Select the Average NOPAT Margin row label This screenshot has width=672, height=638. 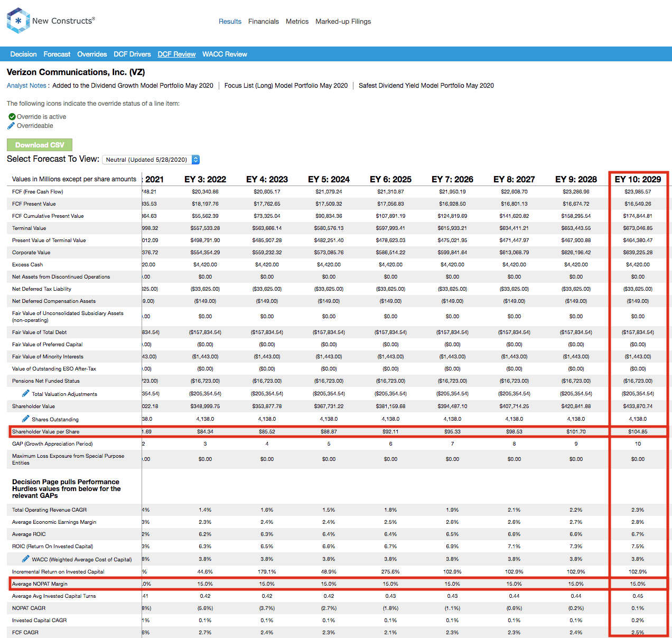tap(40, 584)
